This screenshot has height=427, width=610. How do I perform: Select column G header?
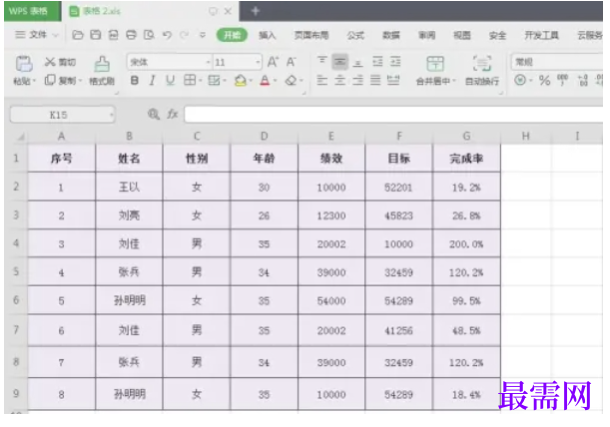[466, 136]
